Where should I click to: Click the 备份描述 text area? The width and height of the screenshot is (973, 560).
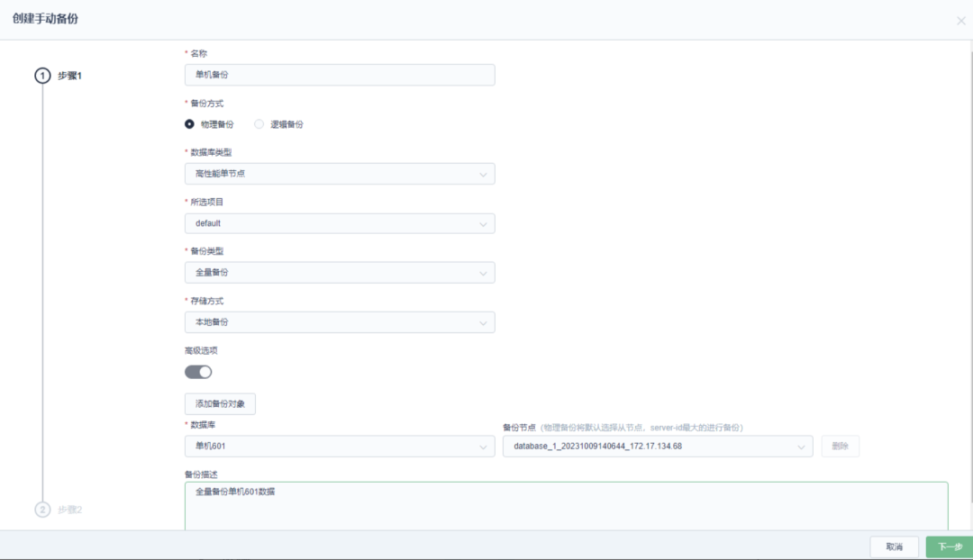pos(566,506)
